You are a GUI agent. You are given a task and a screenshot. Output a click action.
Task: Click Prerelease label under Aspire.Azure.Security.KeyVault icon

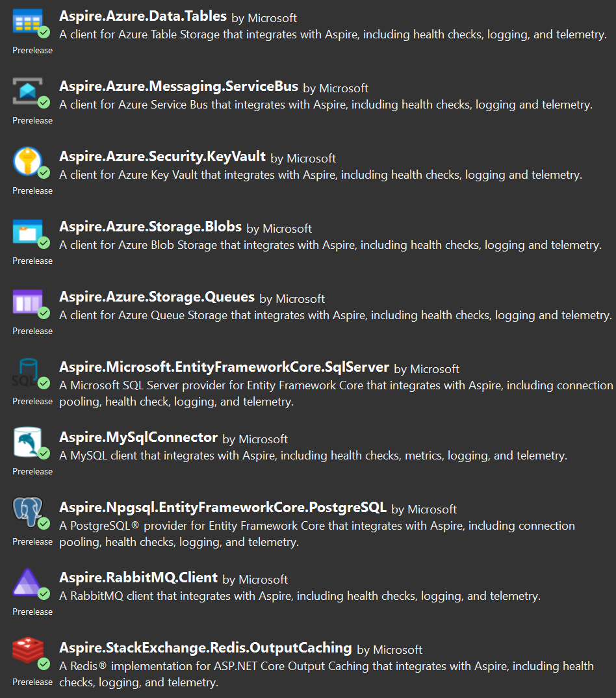tap(32, 191)
